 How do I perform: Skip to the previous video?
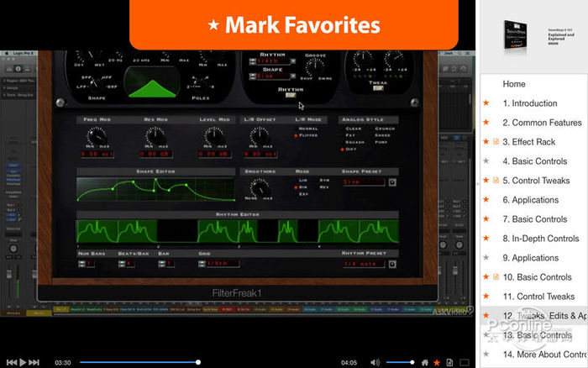pyautogui.click(x=12, y=362)
